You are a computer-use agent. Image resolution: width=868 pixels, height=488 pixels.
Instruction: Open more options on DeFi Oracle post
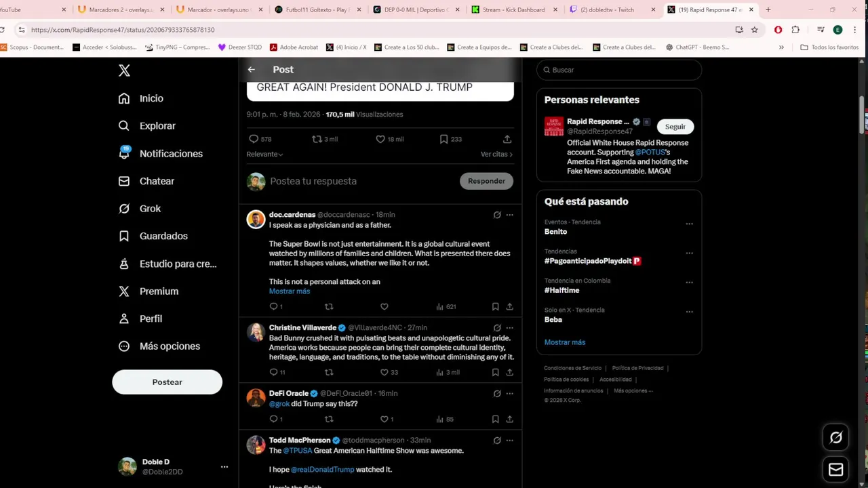point(509,394)
